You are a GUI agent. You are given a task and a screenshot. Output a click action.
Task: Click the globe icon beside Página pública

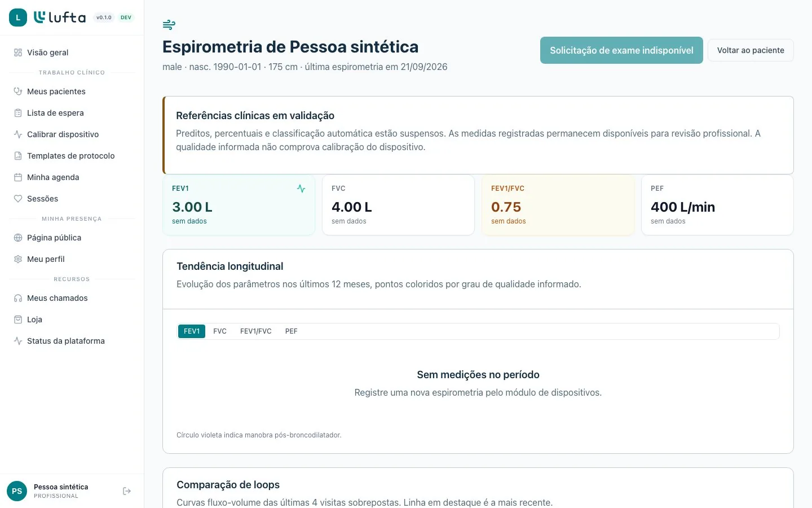pos(18,238)
